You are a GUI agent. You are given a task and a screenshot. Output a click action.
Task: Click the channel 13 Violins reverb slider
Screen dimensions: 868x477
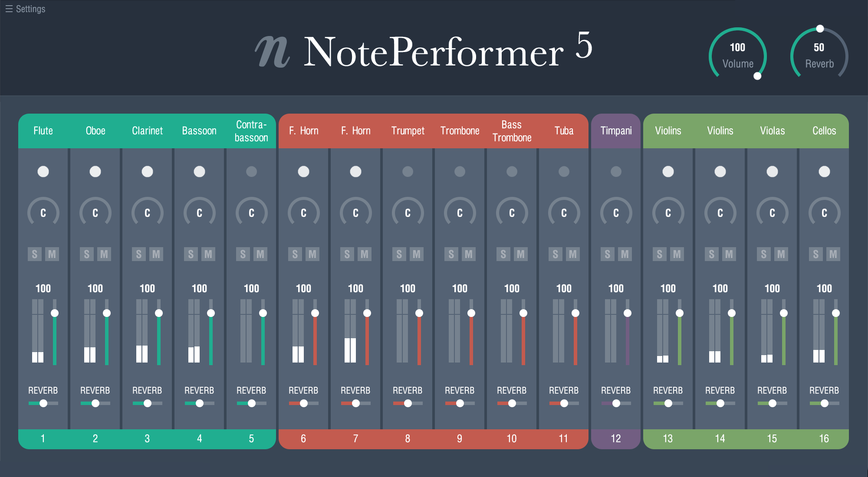pyautogui.click(x=668, y=403)
